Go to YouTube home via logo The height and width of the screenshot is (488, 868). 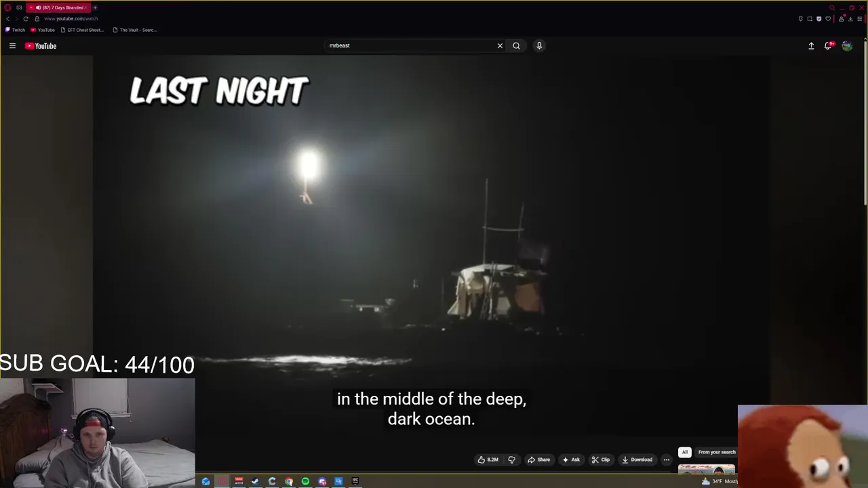click(x=41, y=46)
